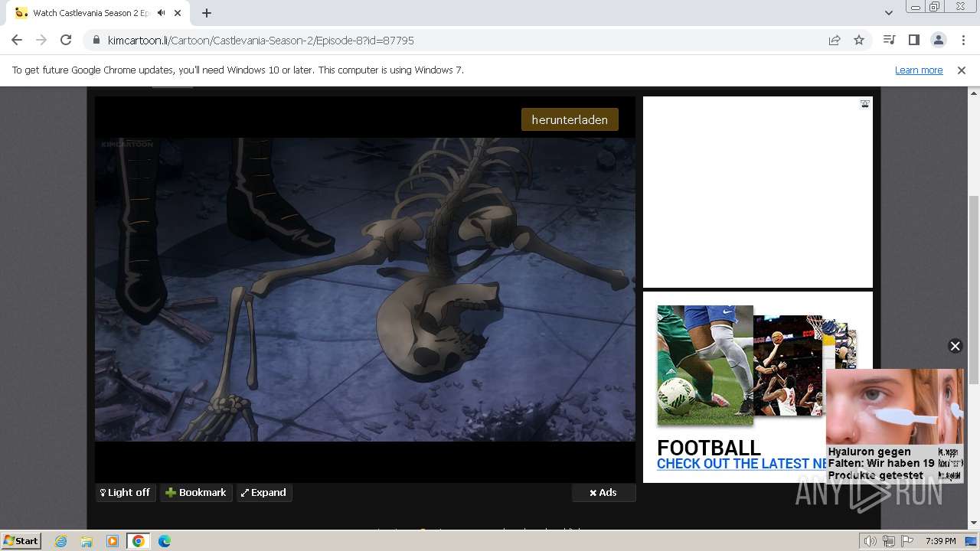Go back to the previous page

[17, 41]
